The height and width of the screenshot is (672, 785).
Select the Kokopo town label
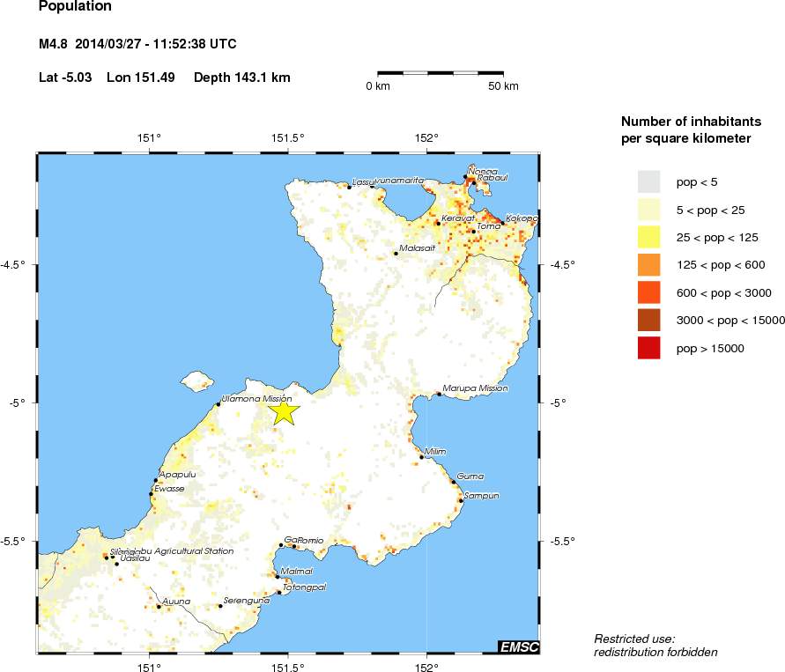[522, 218]
